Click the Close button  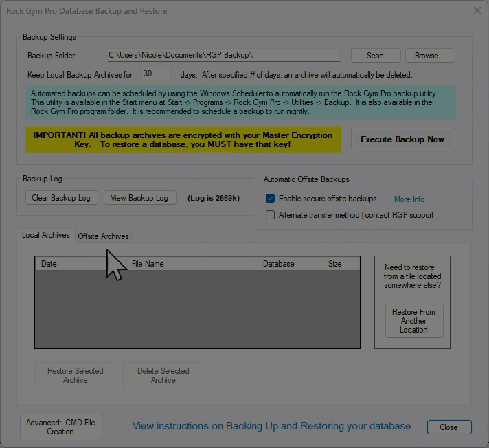coord(449,427)
